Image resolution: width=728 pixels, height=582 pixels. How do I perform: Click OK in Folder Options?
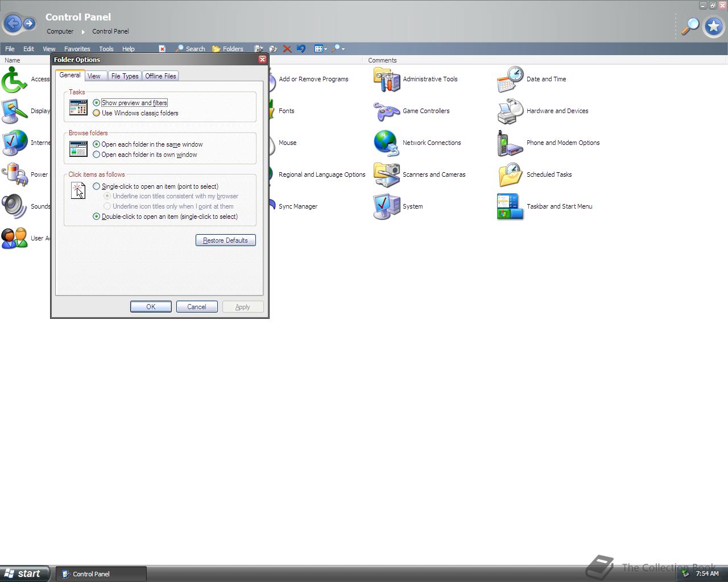(151, 307)
